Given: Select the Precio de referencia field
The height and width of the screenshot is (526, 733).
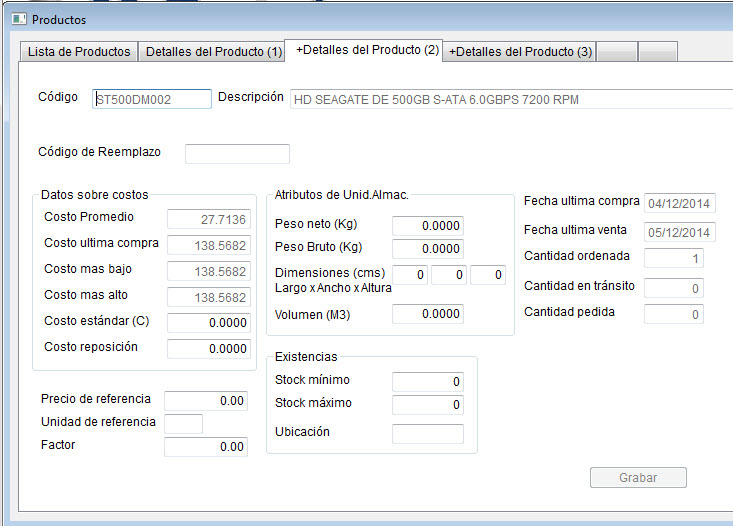Looking at the screenshot, I should [205, 401].
